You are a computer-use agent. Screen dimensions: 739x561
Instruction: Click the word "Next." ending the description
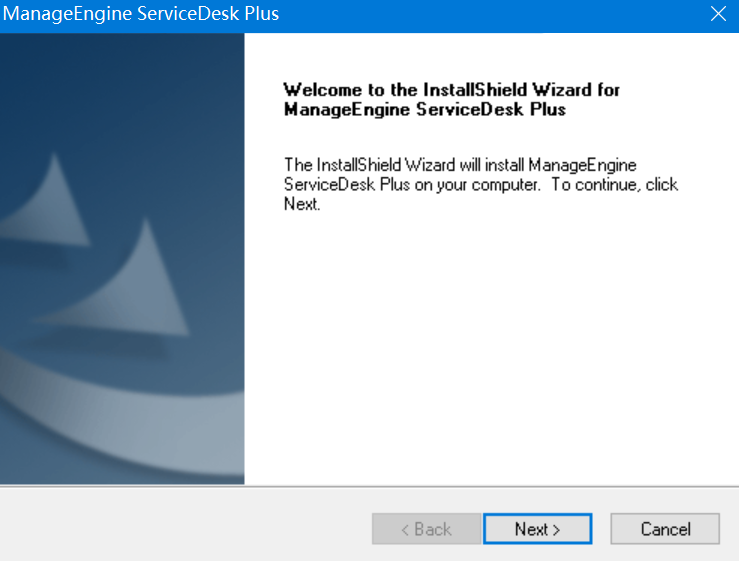click(302, 204)
